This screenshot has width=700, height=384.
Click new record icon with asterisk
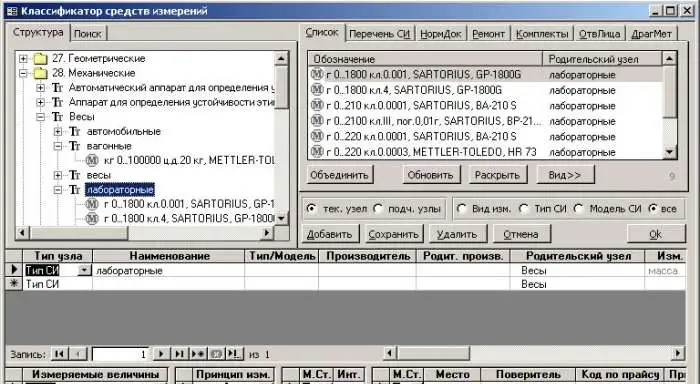197,354
